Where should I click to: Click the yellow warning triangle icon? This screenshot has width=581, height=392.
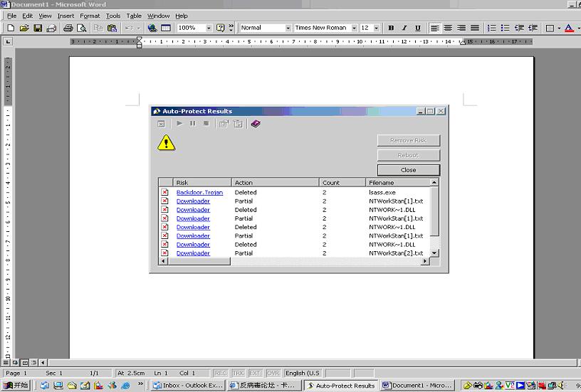point(166,143)
